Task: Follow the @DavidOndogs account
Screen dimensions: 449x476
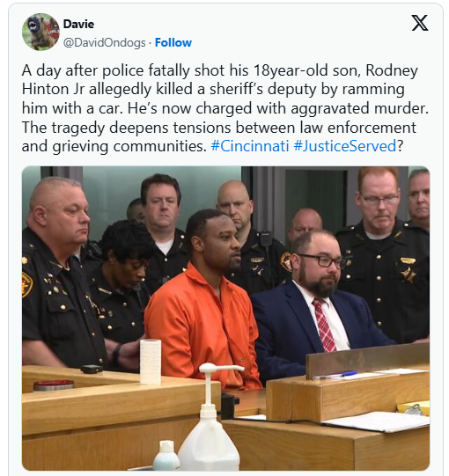Action: click(x=173, y=42)
